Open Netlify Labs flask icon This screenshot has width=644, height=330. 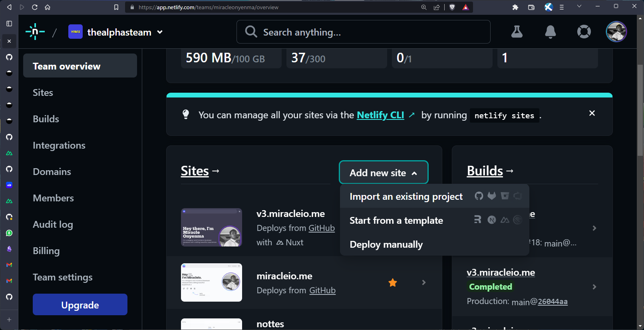pyautogui.click(x=517, y=32)
